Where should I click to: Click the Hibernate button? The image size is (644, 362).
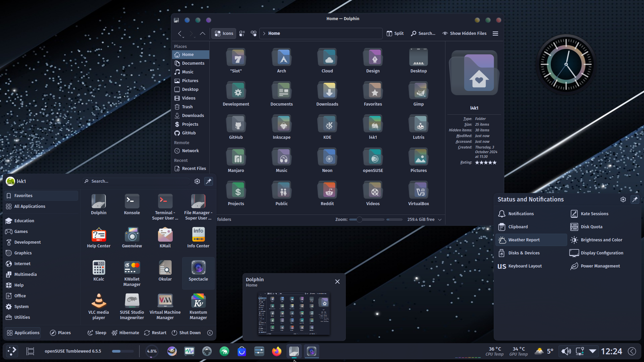125,333
